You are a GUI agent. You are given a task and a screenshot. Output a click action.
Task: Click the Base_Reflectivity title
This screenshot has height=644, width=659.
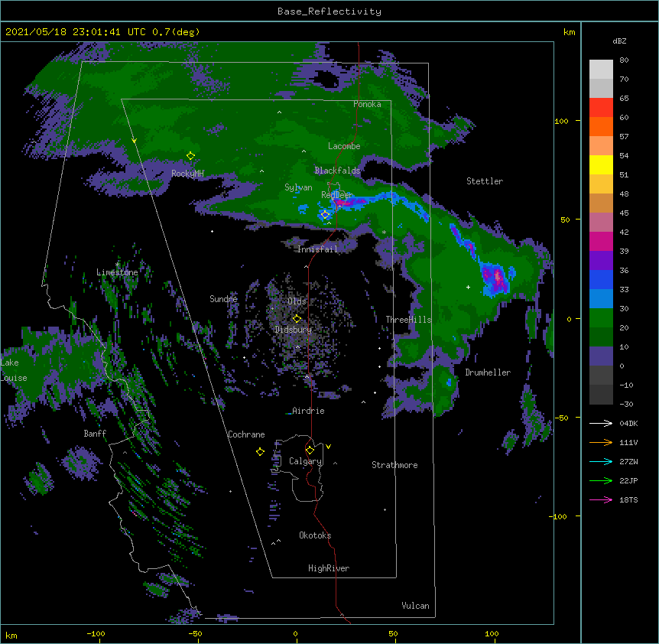click(329, 11)
